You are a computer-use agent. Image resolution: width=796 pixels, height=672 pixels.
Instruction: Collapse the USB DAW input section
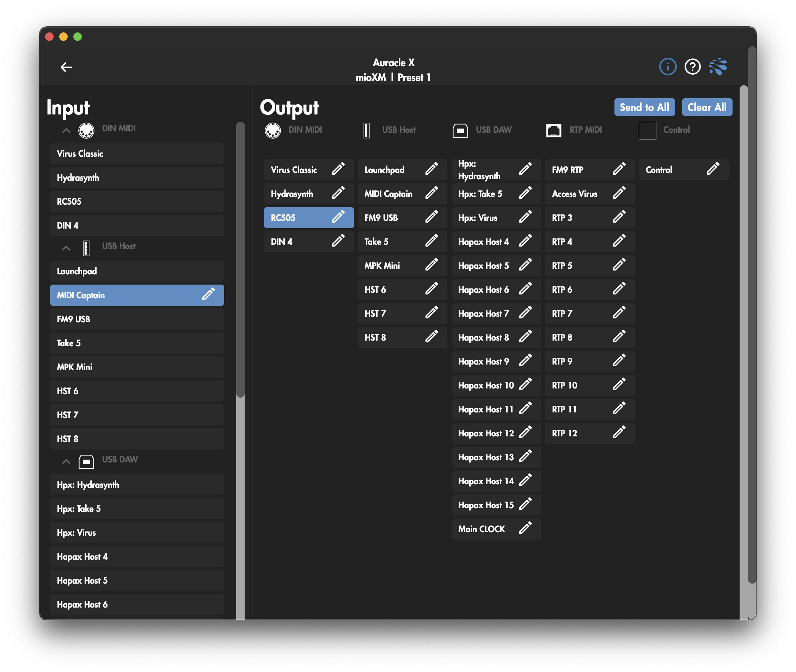click(66, 462)
